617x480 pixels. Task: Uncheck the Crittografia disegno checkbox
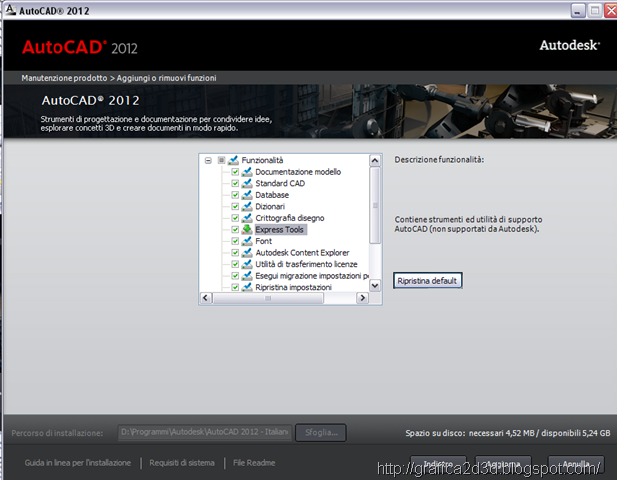point(235,218)
